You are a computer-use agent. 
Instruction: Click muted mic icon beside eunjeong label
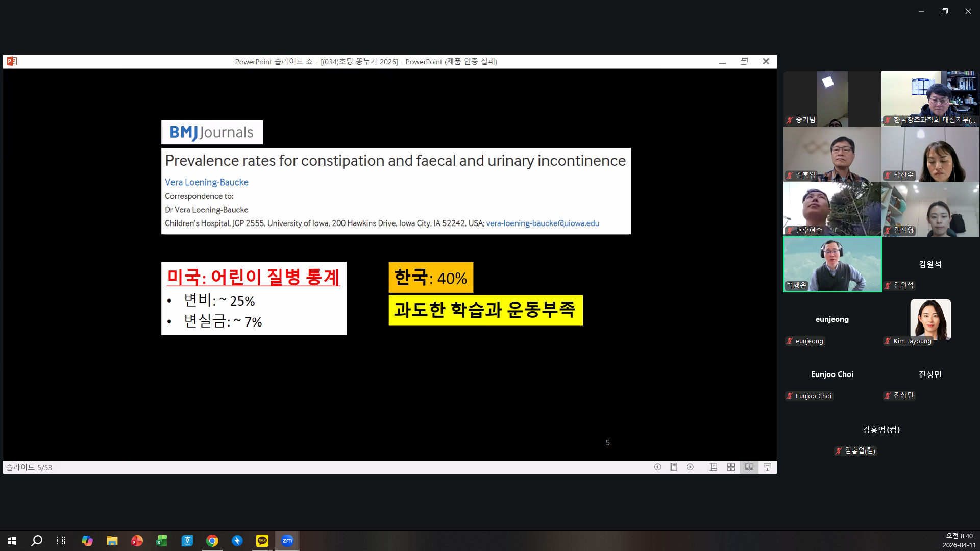click(790, 341)
